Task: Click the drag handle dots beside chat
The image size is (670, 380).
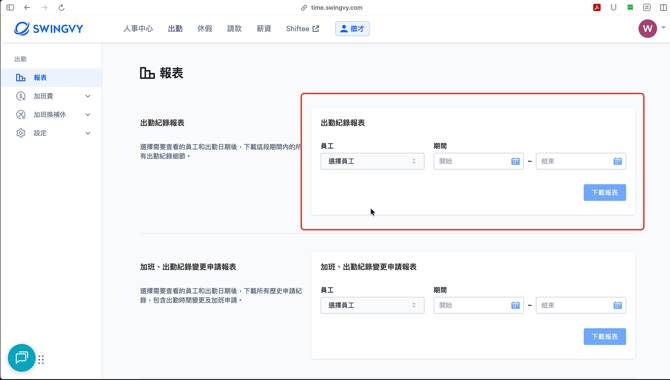Action: point(41,359)
